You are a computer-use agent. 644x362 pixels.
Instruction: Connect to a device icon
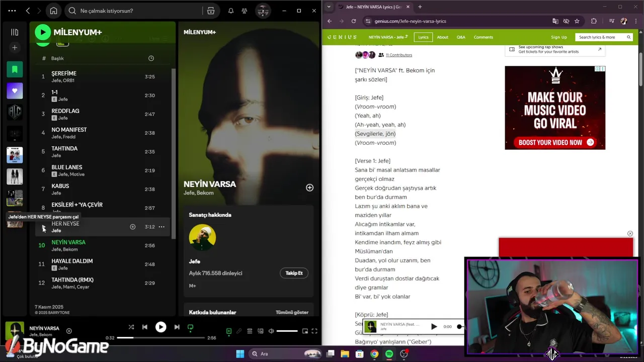pyautogui.click(x=261, y=331)
